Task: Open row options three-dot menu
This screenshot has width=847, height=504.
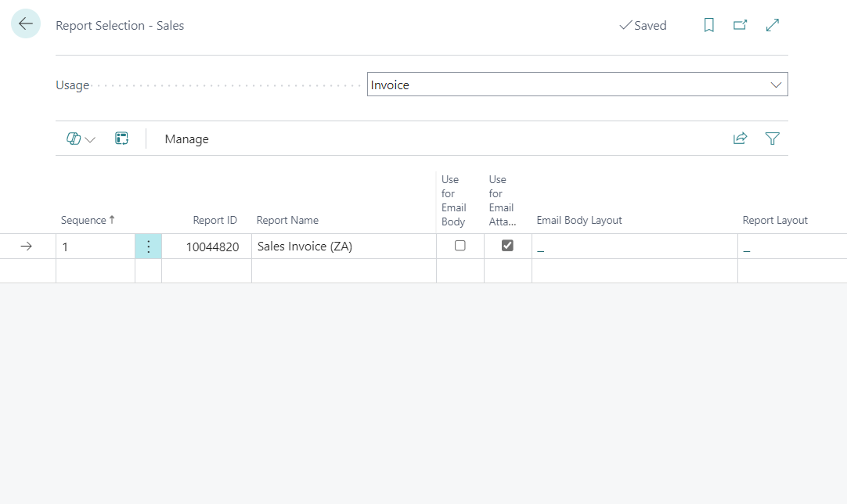Action: [148, 247]
